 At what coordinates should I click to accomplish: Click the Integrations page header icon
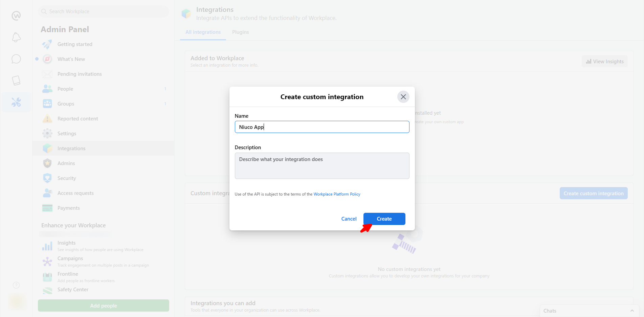point(186,14)
